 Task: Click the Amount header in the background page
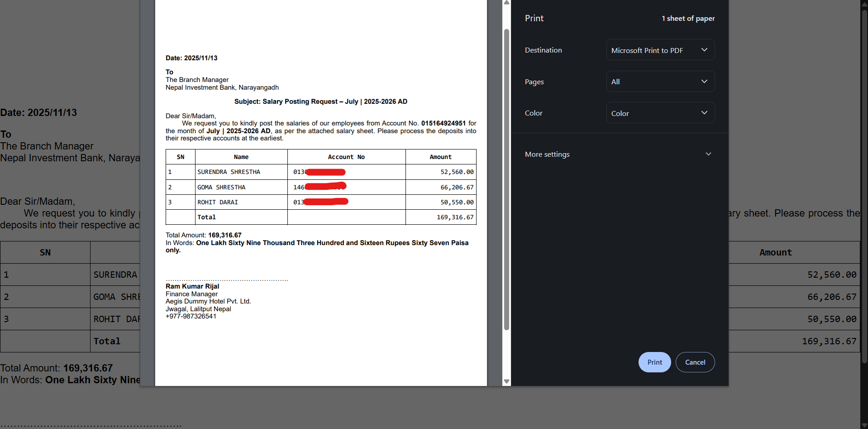(x=775, y=253)
